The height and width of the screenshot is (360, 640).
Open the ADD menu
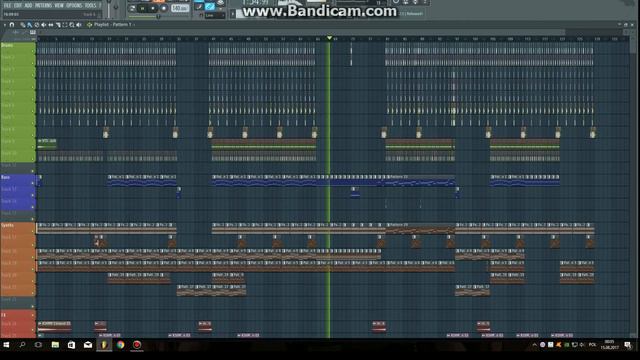pyautogui.click(x=28, y=5)
